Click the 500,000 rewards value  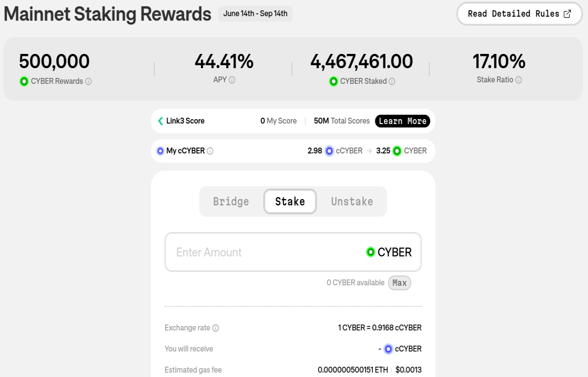54,61
